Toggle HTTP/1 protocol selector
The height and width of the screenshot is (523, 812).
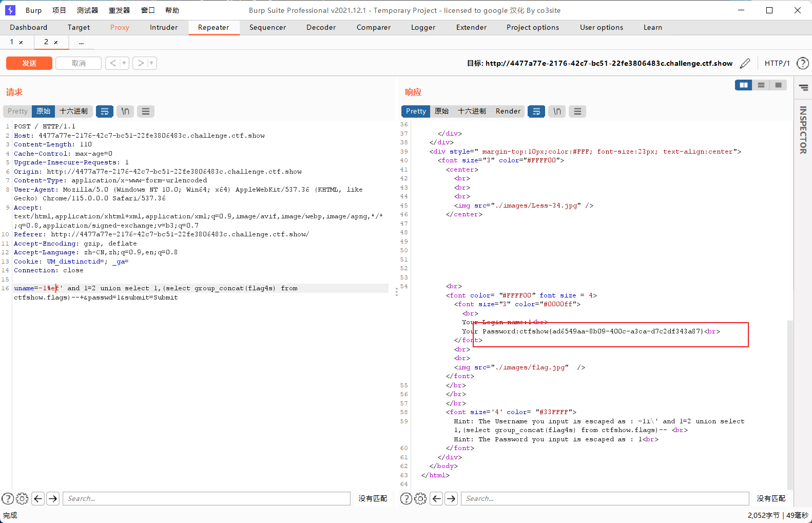777,63
